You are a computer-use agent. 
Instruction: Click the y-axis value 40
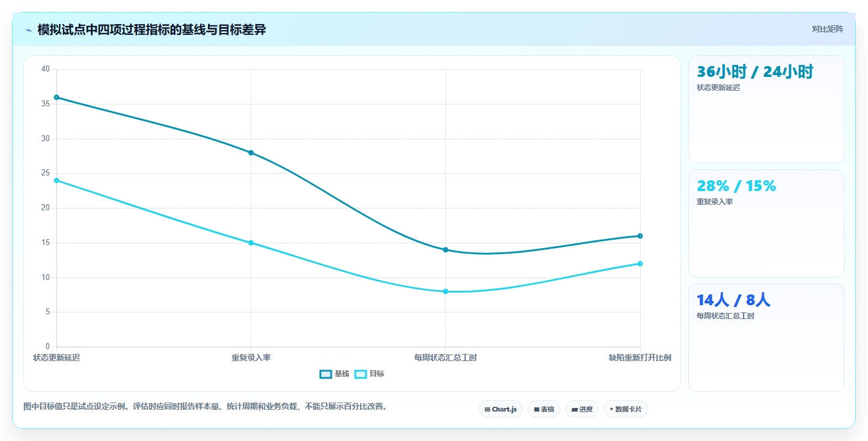coord(46,69)
